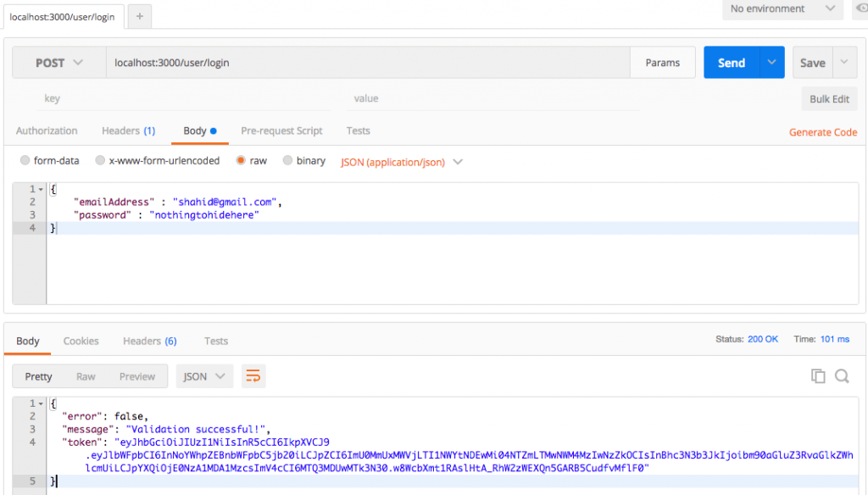
Task: Open the Save options dropdown arrow
Action: click(x=844, y=62)
